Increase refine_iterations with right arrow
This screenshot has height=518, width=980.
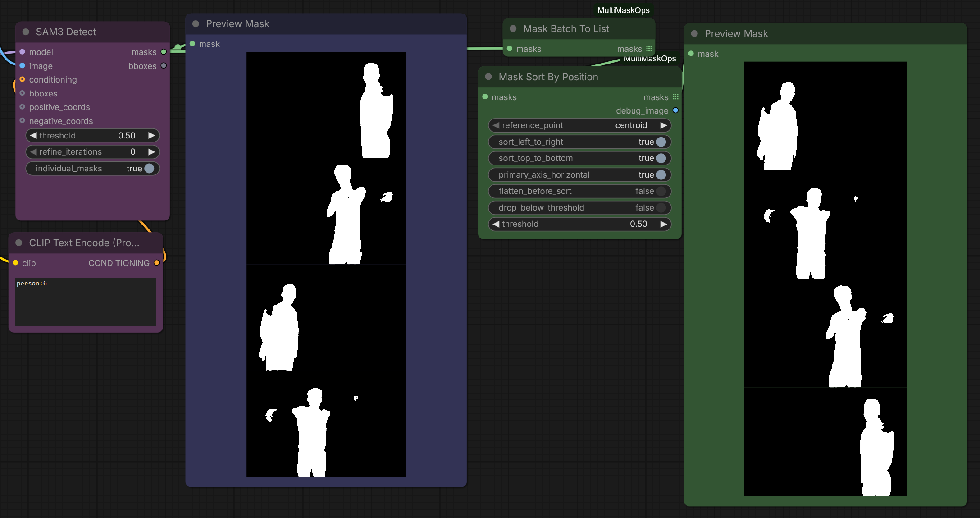click(152, 152)
